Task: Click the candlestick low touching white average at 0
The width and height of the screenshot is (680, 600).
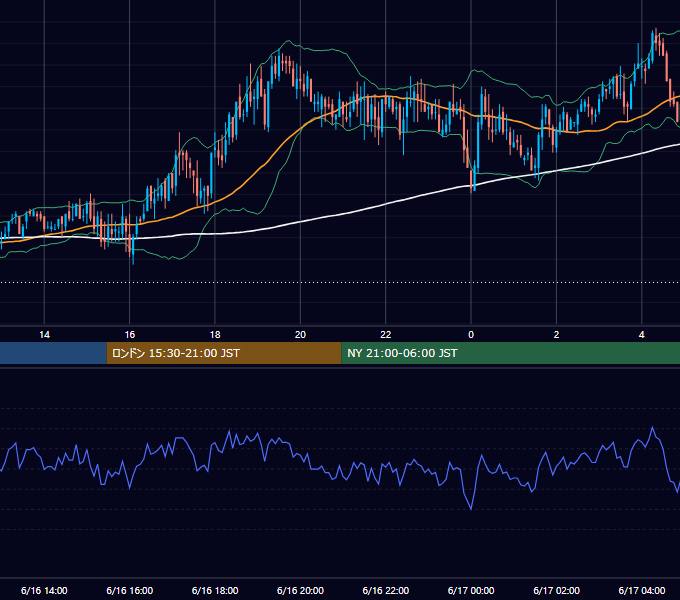Action: click(x=471, y=181)
